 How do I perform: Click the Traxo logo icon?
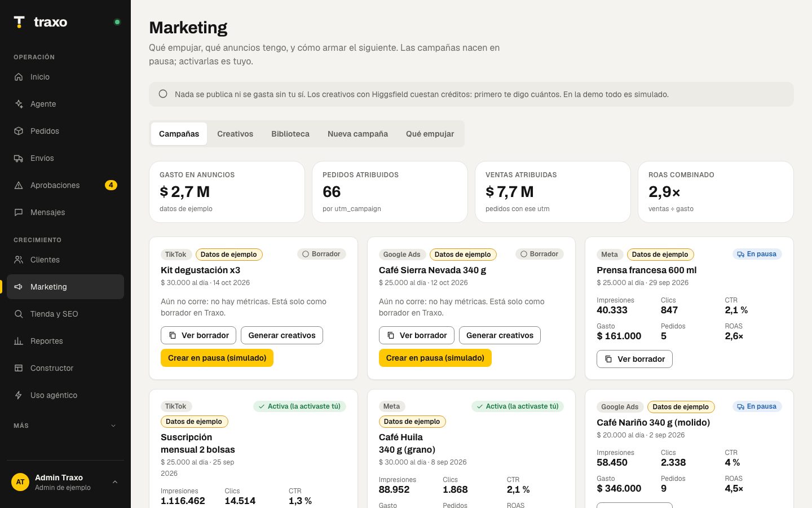tap(19, 22)
